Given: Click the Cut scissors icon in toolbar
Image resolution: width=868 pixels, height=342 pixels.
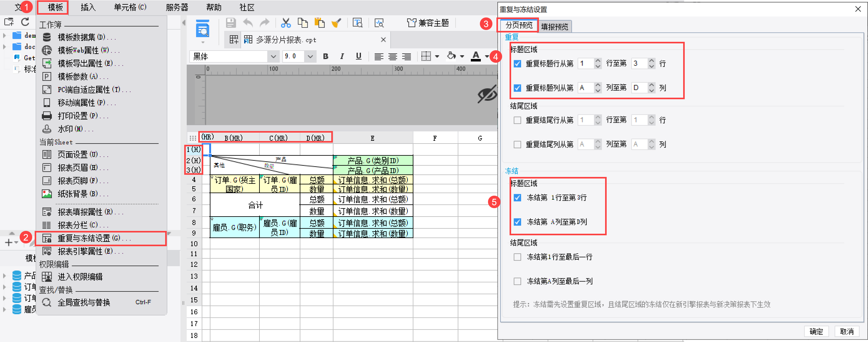Looking at the screenshot, I should pos(285,23).
